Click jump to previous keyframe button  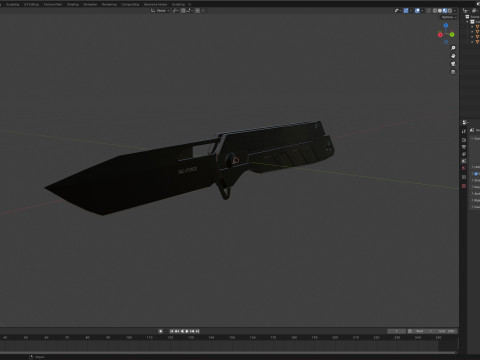(177, 331)
